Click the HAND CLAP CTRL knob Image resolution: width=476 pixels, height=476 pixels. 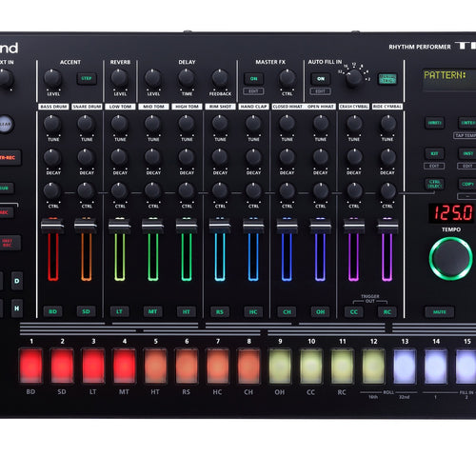[x=253, y=191]
